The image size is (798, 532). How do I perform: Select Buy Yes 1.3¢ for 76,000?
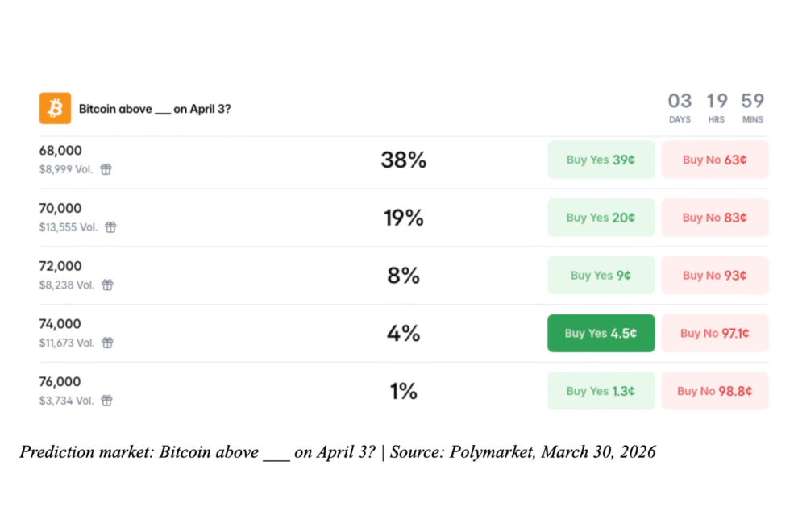pos(601,391)
